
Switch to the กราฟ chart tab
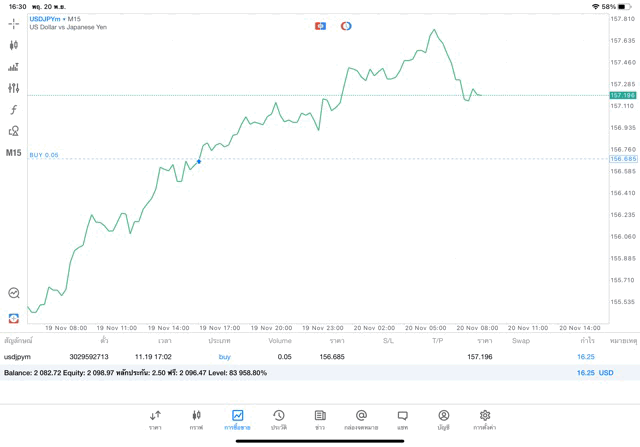tap(196, 419)
